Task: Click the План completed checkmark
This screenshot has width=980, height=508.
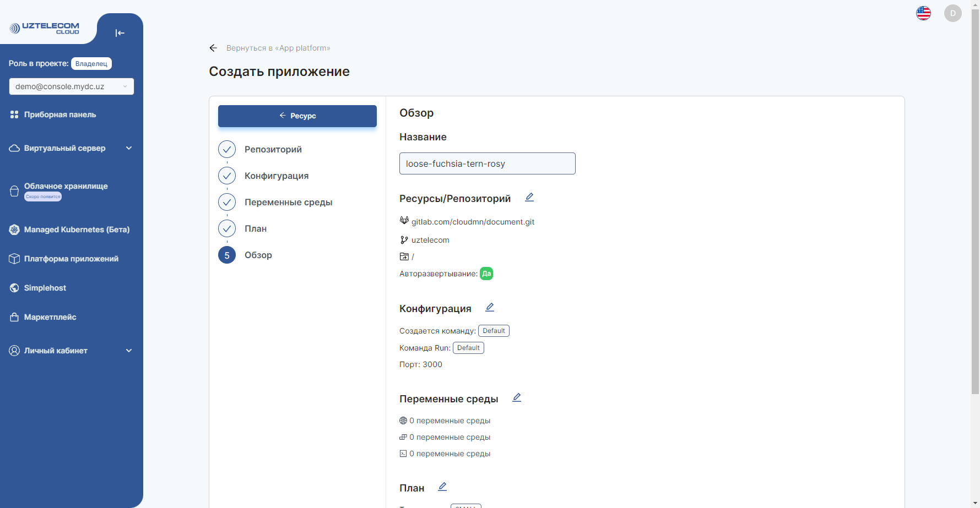Action: point(226,228)
